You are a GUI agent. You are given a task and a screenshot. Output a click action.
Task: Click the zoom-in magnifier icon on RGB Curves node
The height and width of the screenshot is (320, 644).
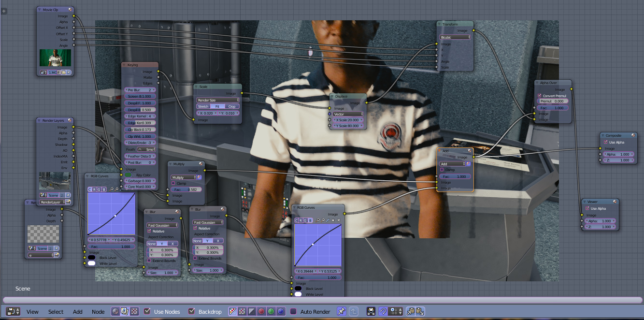coord(317,220)
